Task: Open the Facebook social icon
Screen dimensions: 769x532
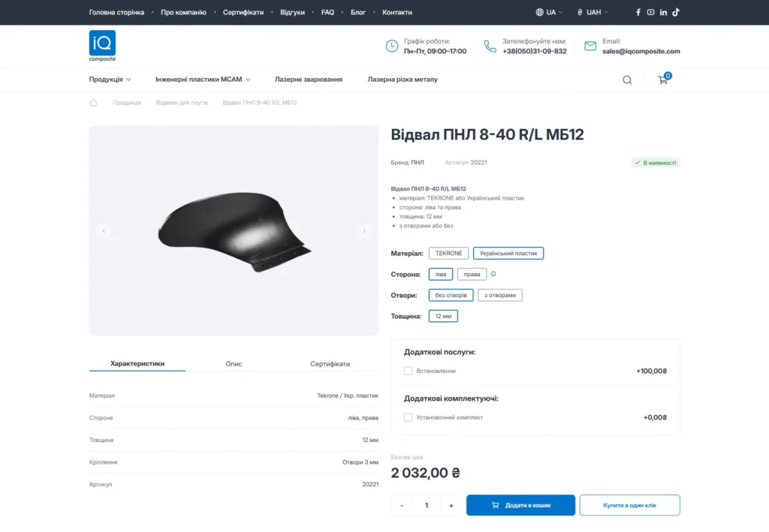Action: 638,12
